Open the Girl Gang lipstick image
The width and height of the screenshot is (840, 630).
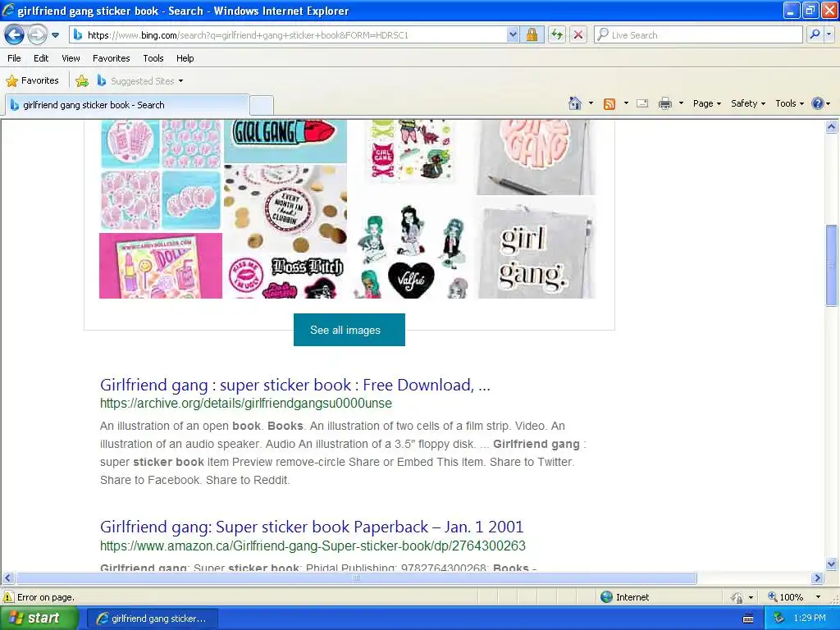(285, 141)
